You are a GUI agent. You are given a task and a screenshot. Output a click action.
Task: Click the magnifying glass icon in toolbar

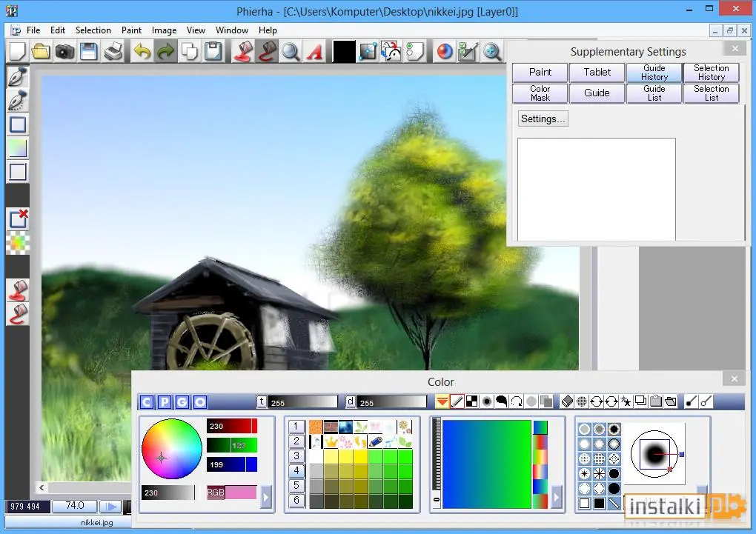(291, 52)
